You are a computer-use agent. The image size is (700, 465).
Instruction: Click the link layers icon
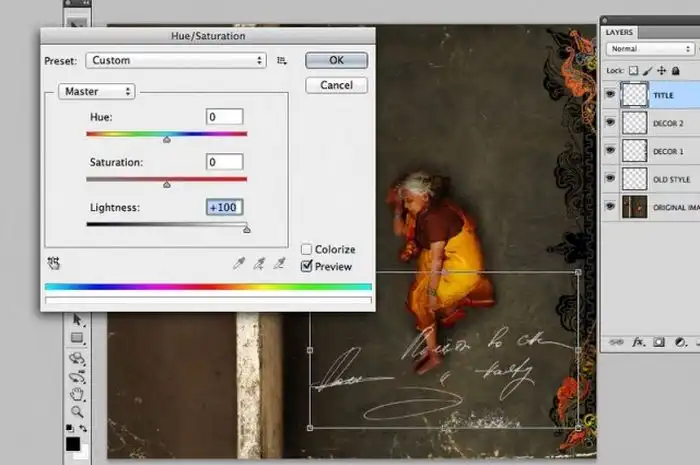point(616,342)
